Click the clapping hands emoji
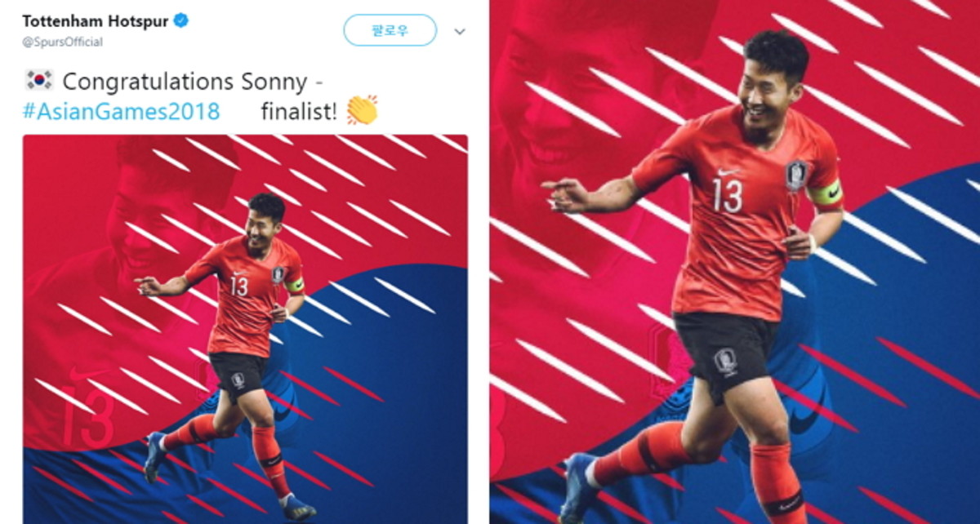The height and width of the screenshot is (524, 980). (363, 110)
